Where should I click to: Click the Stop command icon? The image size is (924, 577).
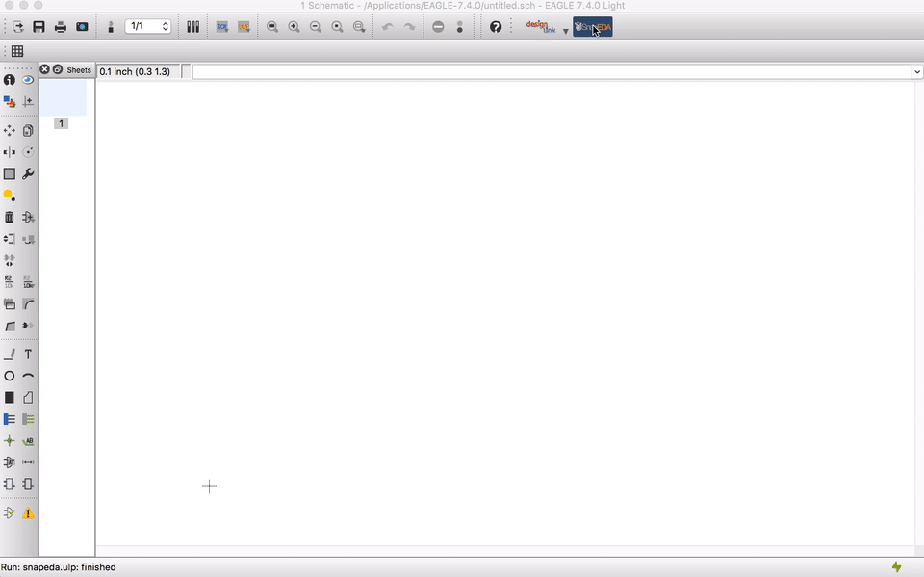pos(438,27)
